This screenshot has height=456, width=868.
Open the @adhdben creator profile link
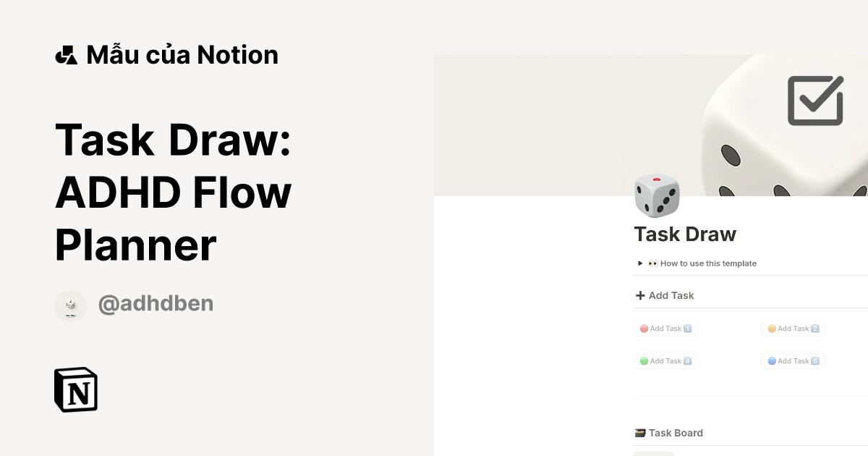[156, 304]
